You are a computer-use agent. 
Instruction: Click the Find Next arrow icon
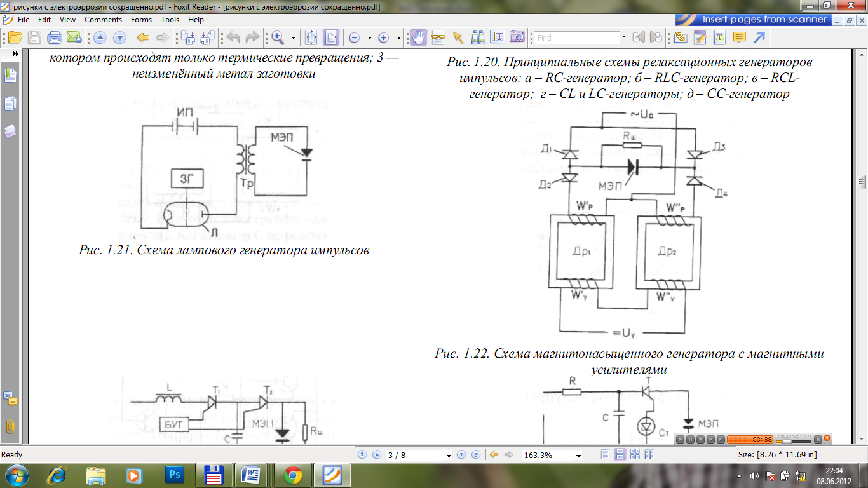(656, 37)
